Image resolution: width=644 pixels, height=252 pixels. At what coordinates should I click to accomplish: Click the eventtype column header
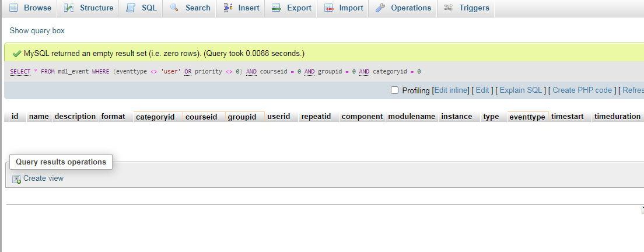[x=527, y=117]
